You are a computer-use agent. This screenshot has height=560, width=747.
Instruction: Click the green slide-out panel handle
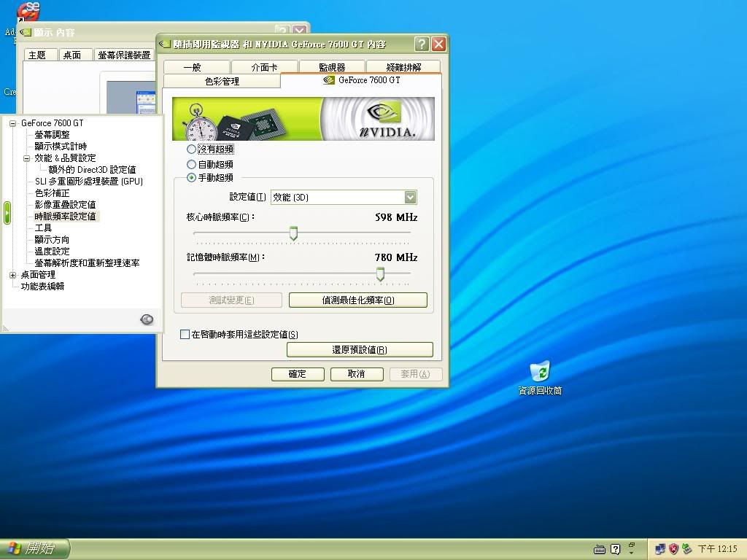pyautogui.click(x=7, y=213)
